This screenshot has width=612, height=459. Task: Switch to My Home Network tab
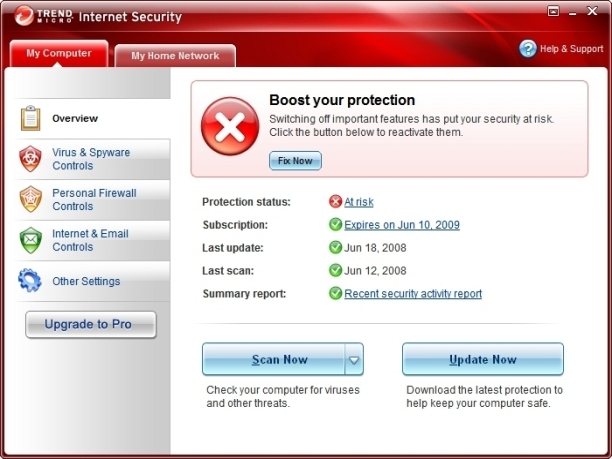175,55
